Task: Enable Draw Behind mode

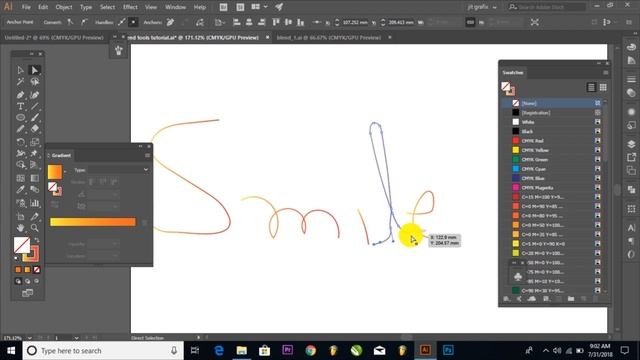Action: (x=27, y=281)
